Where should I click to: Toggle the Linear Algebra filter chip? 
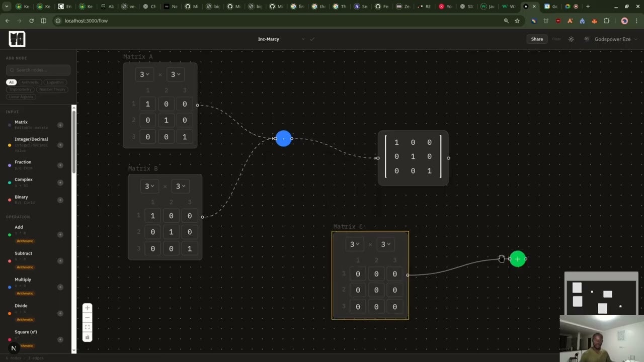tap(21, 97)
